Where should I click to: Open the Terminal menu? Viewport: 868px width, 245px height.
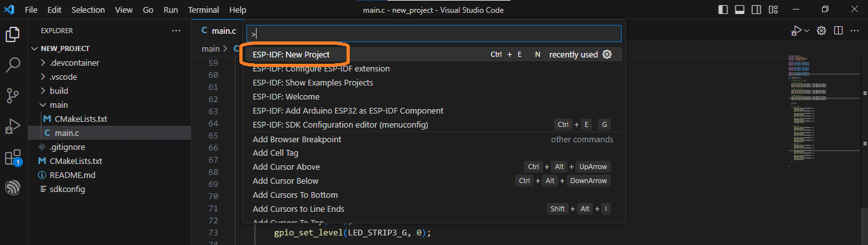(204, 10)
